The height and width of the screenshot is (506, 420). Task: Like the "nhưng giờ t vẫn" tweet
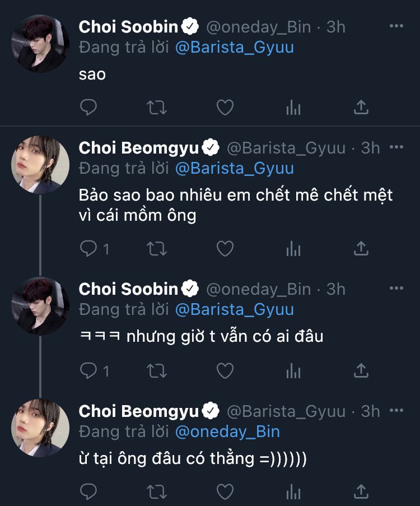[x=225, y=370]
